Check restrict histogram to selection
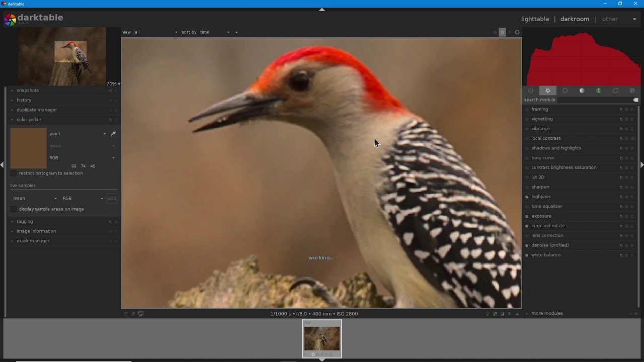 coord(14,173)
